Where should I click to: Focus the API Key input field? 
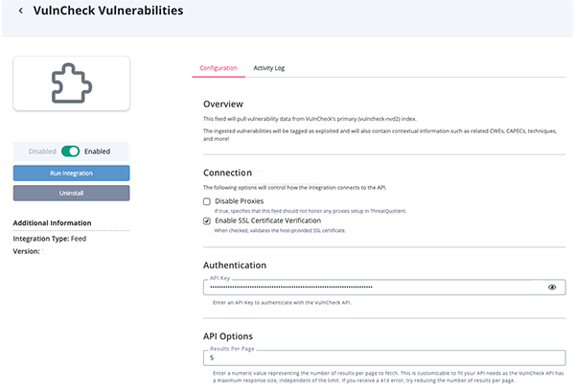click(x=374, y=287)
